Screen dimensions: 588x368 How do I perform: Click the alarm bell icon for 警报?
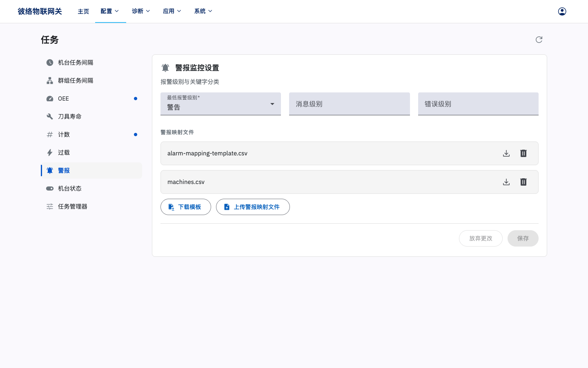pos(50,171)
